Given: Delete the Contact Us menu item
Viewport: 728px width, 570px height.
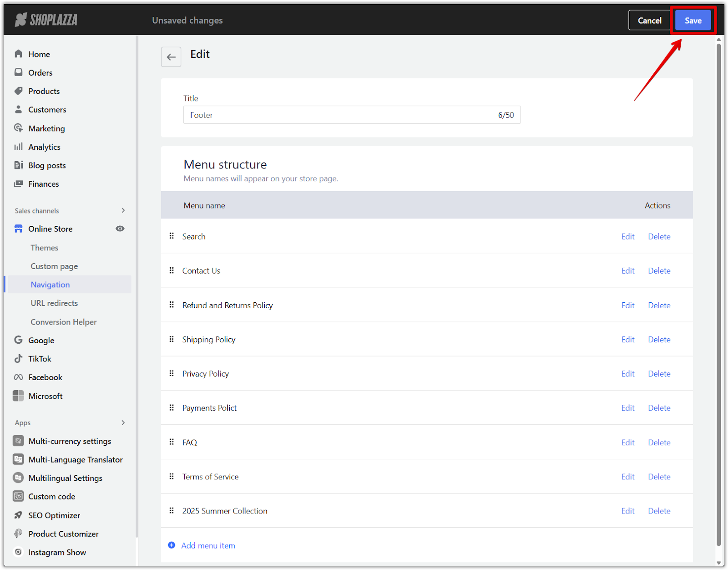Looking at the screenshot, I should 659,270.
